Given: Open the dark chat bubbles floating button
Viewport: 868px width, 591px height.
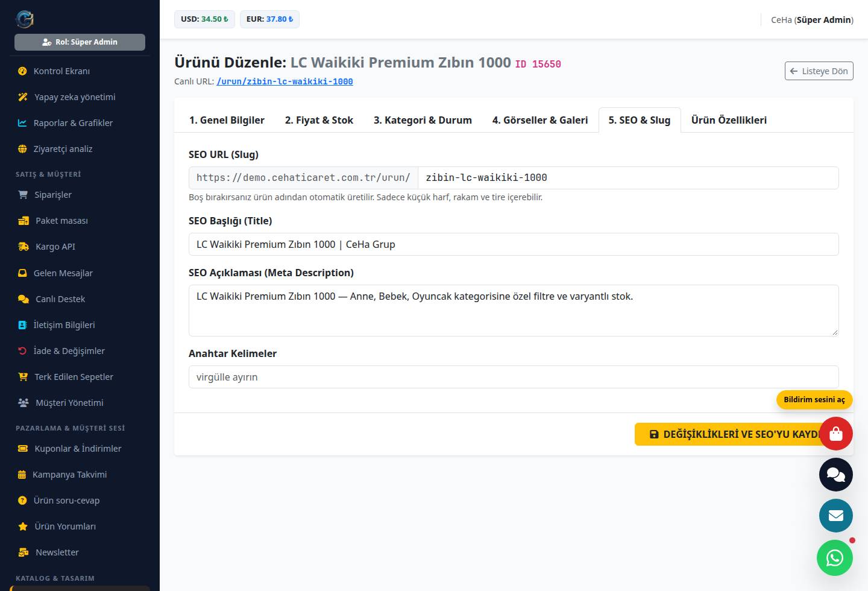Looking at the screenshot, I should pyautogui.click(x=836, y=475).
